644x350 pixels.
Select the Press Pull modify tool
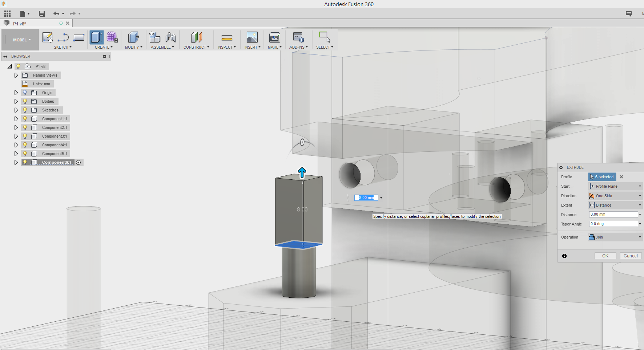click(x=133, y=37)
